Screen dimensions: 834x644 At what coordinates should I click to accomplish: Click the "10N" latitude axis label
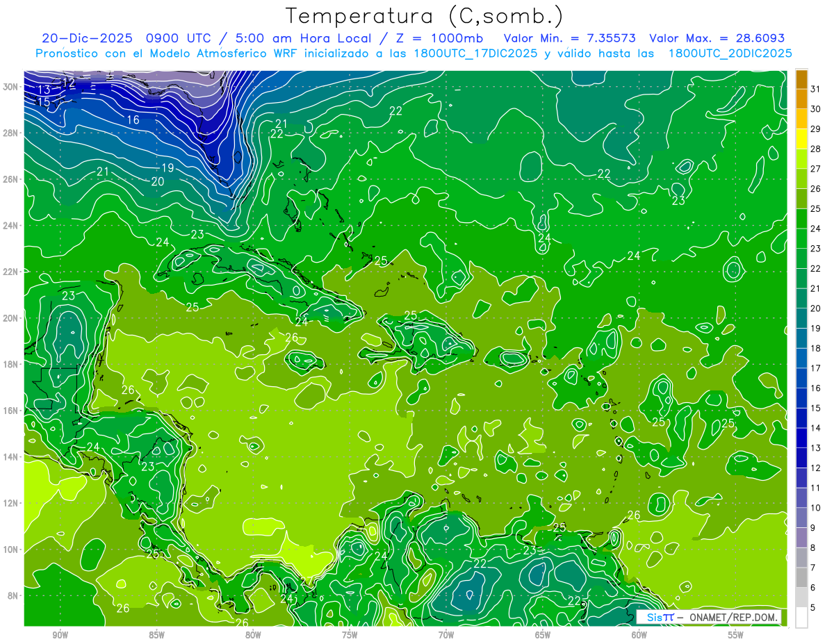pyautogui.click(x=11, y=550)
